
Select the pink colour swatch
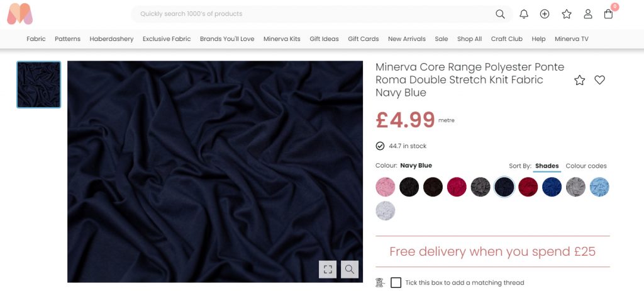pyautogui.click(x=386, y=187)
